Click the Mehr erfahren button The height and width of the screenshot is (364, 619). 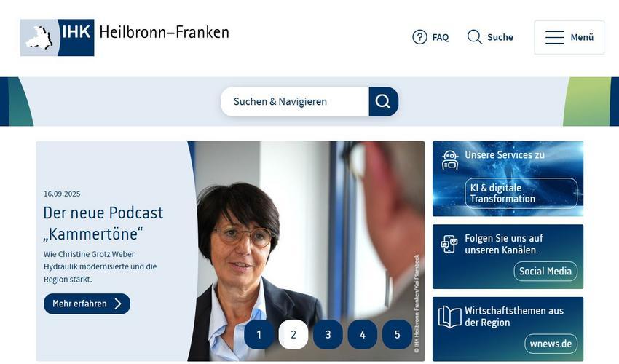click(87, 304)
